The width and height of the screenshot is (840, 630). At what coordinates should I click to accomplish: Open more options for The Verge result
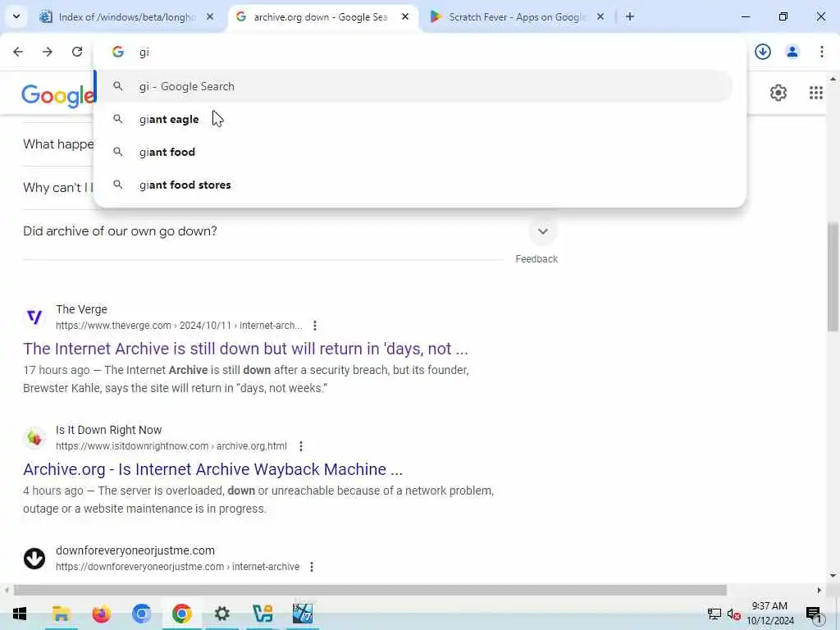click(x=315, y=325)
